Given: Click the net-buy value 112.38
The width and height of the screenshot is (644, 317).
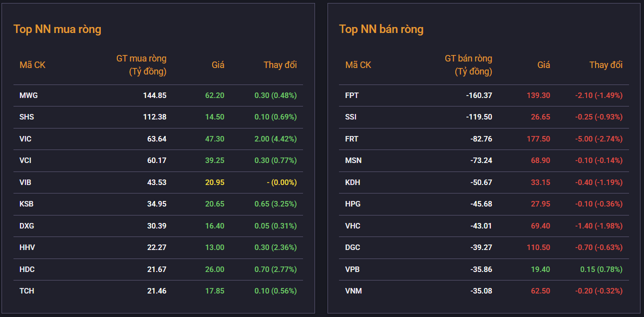Looking at the screenshot, I should point(155,117).
